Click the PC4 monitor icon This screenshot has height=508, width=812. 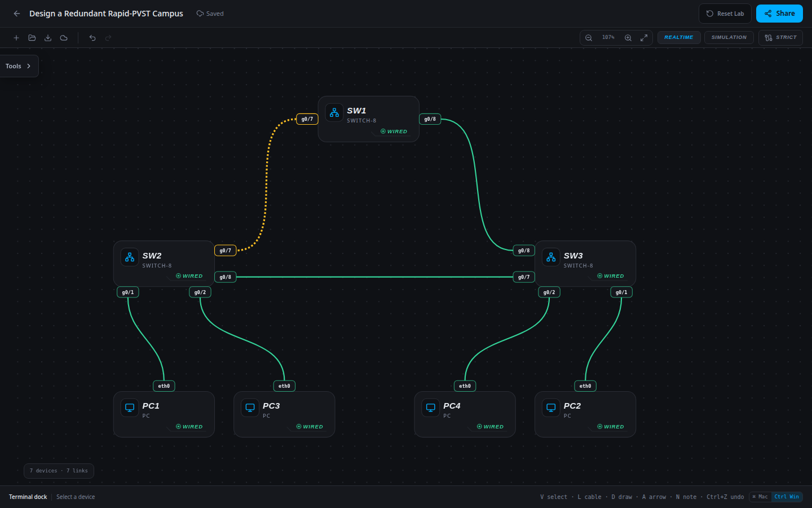431,408
